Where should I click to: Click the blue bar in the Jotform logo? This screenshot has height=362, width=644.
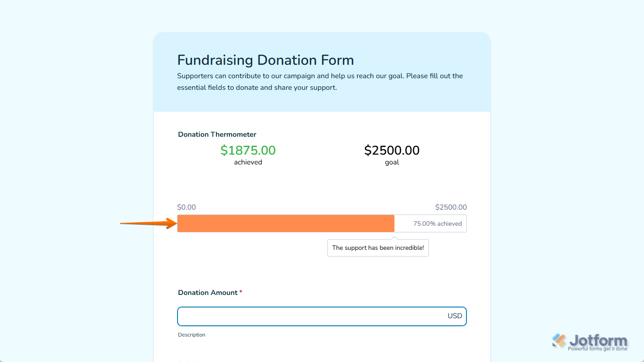[555, 336]
